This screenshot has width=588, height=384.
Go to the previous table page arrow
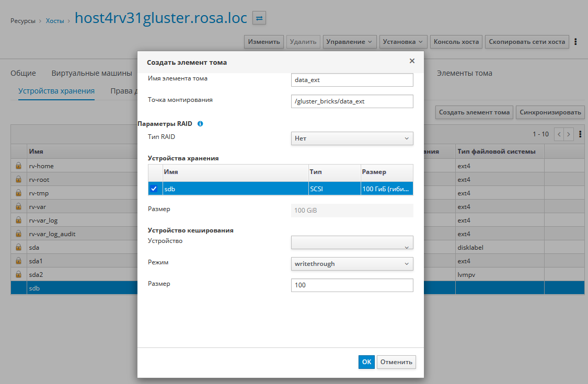[559, 134]
